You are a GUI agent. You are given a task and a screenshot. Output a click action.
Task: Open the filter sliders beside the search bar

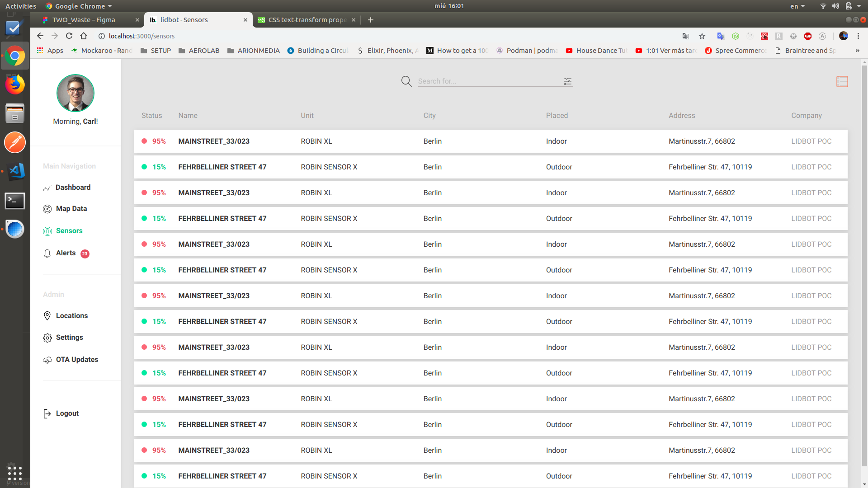point(567,81)
